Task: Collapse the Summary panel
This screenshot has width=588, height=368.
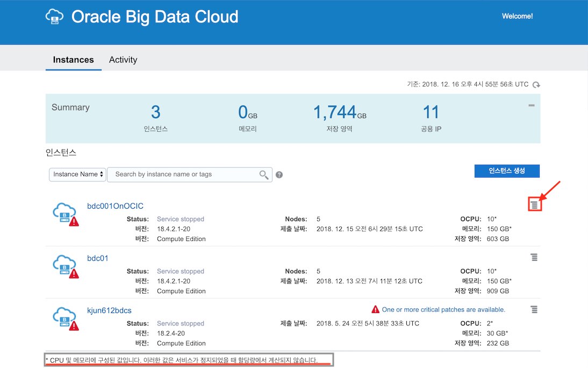Action: tap(531, 105)
